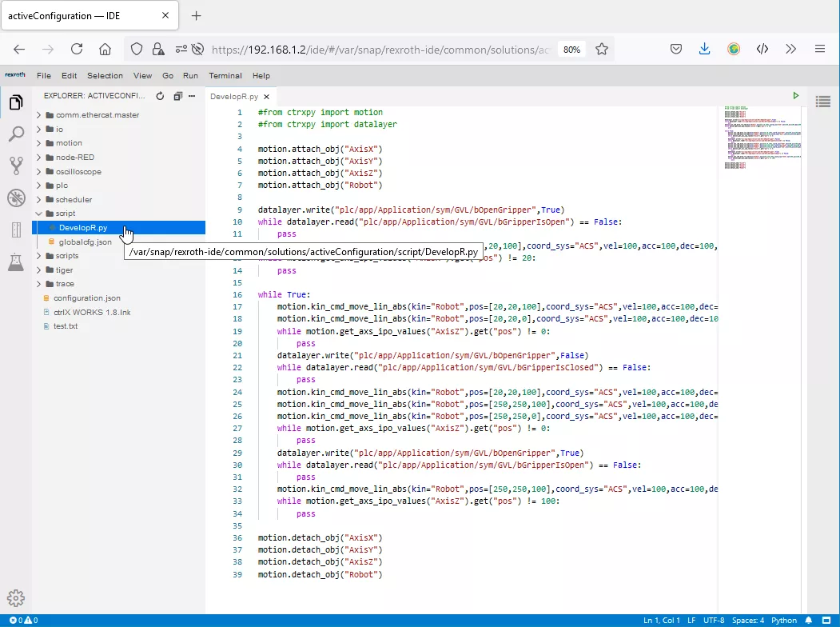Open the Selection menu

coord(105,76)
